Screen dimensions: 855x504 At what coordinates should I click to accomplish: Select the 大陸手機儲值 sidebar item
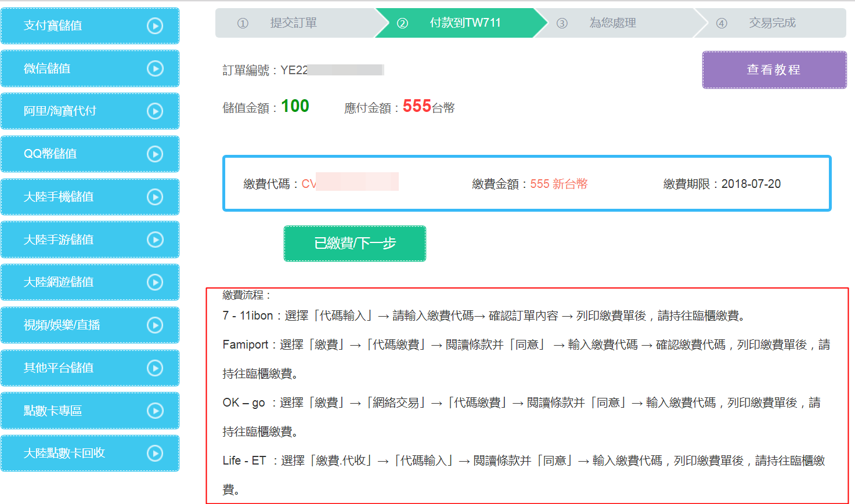pos(90,197)
